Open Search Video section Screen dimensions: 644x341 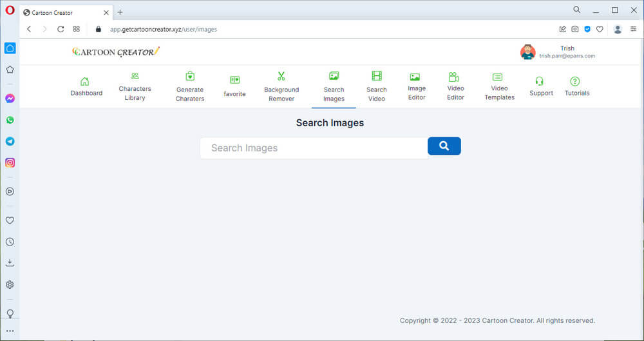coord(377,87)
